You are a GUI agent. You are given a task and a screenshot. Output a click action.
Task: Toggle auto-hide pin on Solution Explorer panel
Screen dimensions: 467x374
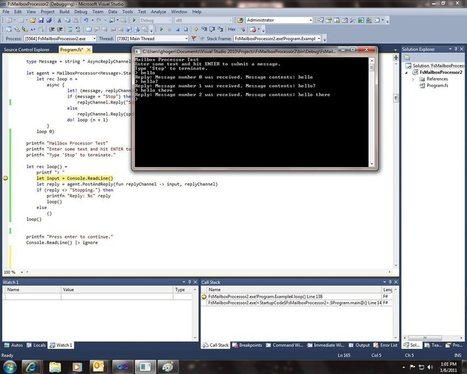pyautogui.click(x=456, y=49)
